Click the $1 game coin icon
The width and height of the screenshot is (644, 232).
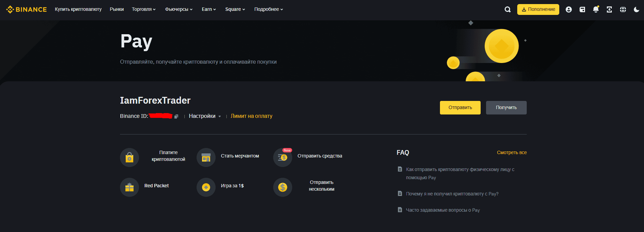click(x=206, y=187)
